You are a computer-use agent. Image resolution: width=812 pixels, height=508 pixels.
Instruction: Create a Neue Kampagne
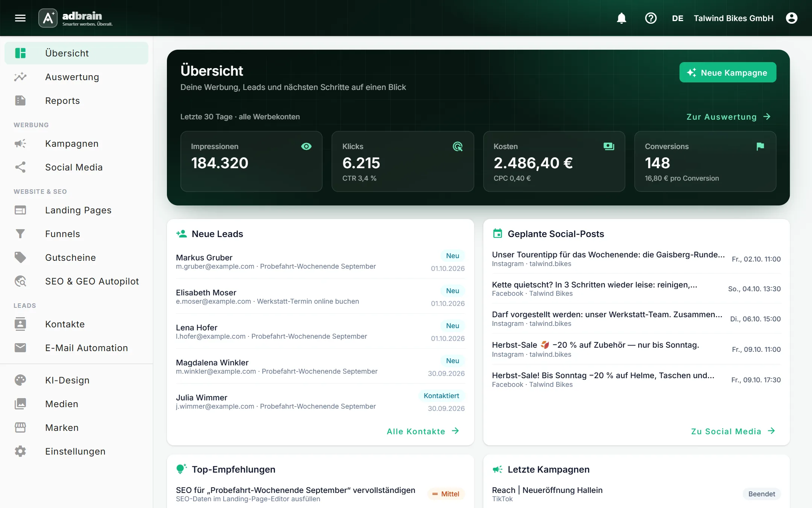[x=727, y=73]
